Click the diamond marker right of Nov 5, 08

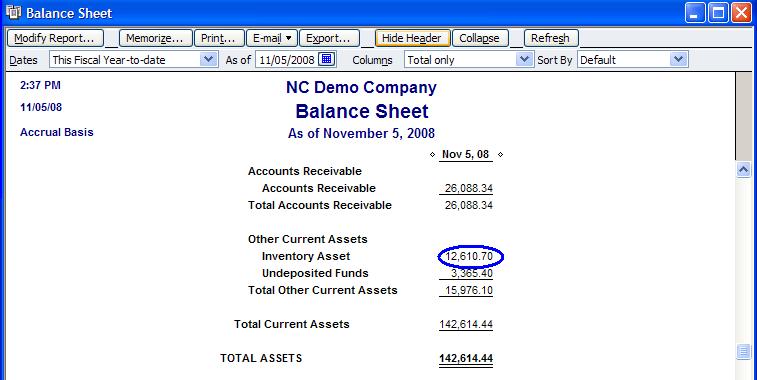pyautogui.click(x=501, y=155)
